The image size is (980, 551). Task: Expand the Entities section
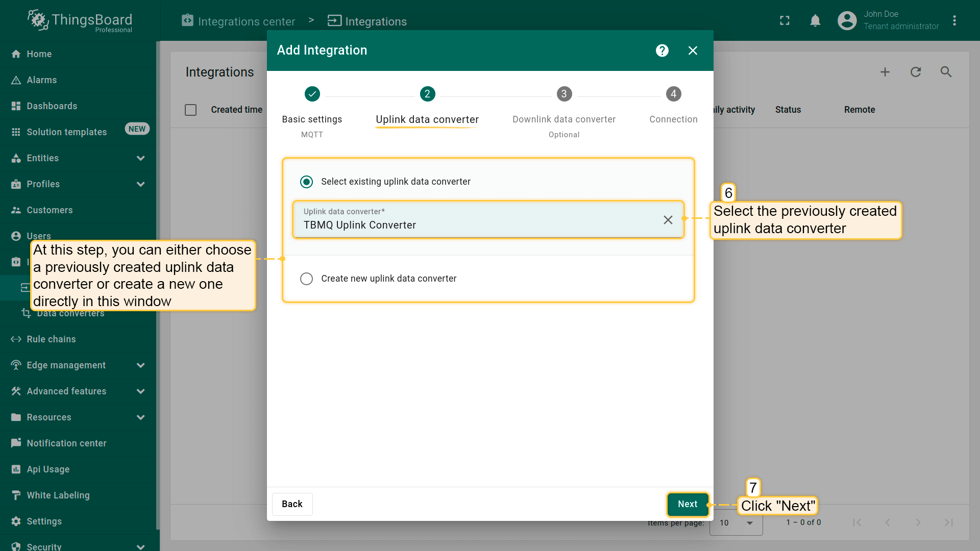[78, 158]
